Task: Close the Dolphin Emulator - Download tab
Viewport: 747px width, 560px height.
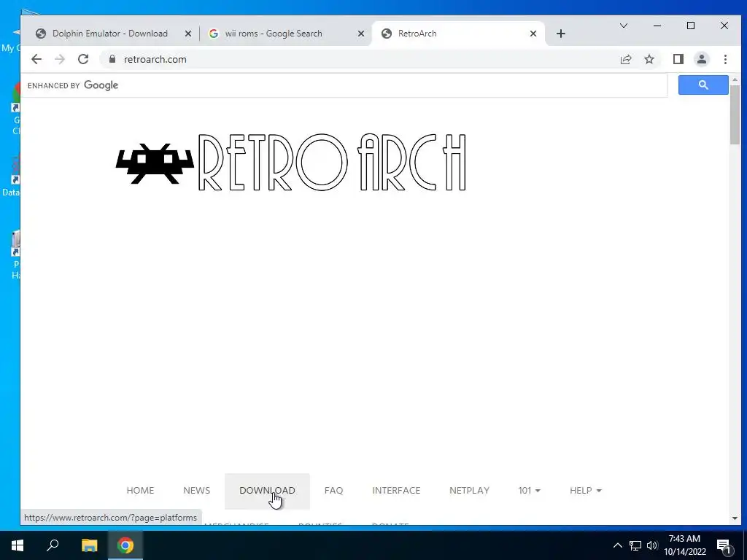Action: [x=188, y=34]
